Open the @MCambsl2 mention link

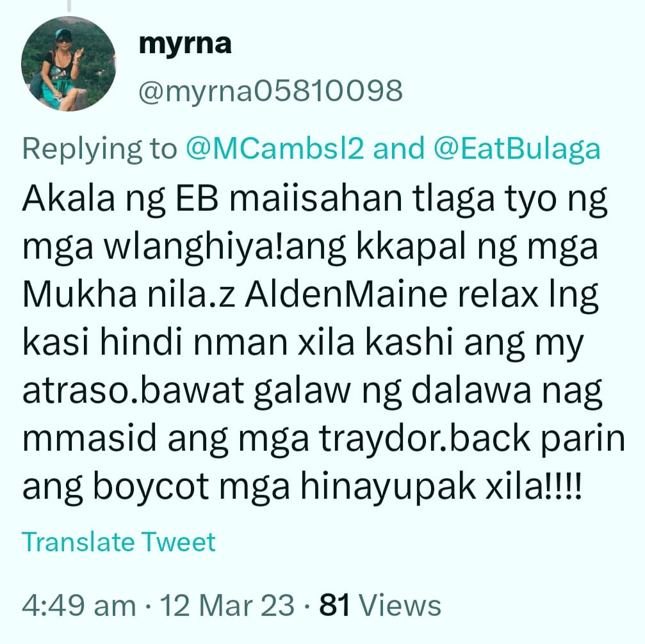pos(275,148)
